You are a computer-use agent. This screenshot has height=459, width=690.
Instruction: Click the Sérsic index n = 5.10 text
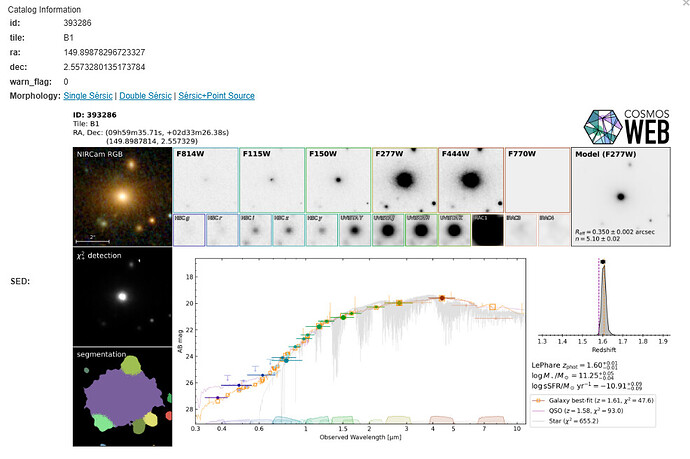(x=598, y=239)
